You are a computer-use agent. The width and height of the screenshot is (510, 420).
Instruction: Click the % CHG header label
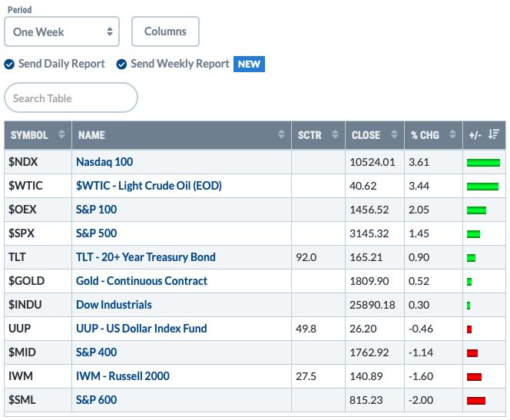coord(425,135)
